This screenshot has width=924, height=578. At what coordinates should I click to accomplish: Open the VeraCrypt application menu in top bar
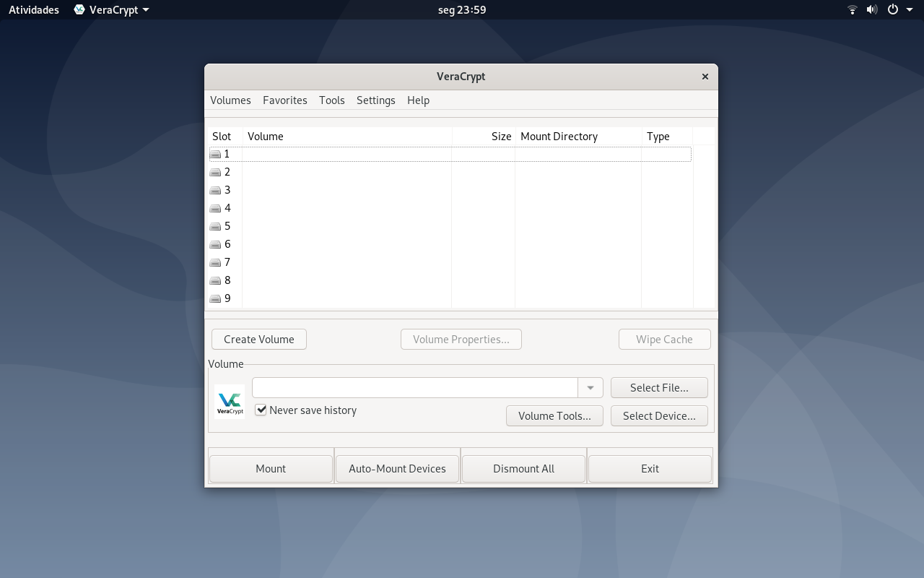click(x=112, y=10)
